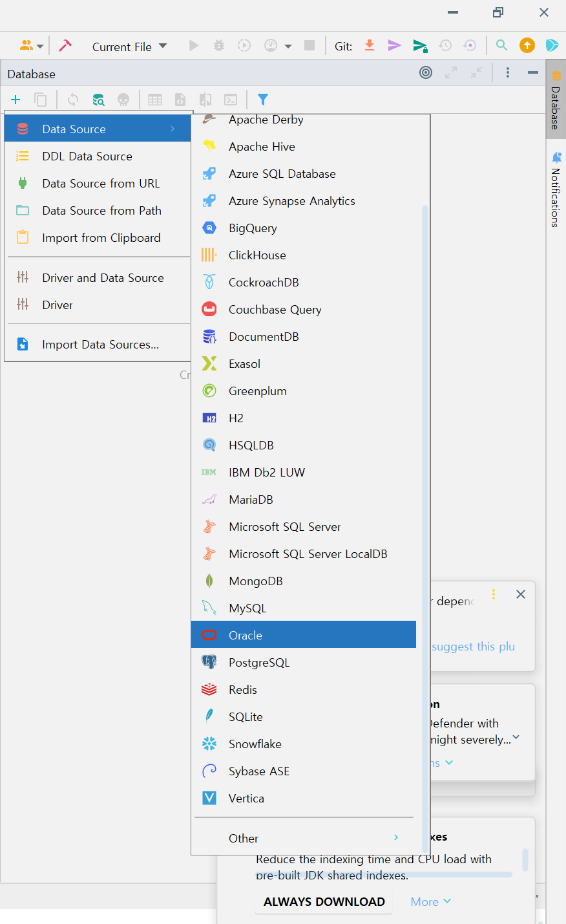
Task: Select Data Source menu item
Action: tap(98, 129)
